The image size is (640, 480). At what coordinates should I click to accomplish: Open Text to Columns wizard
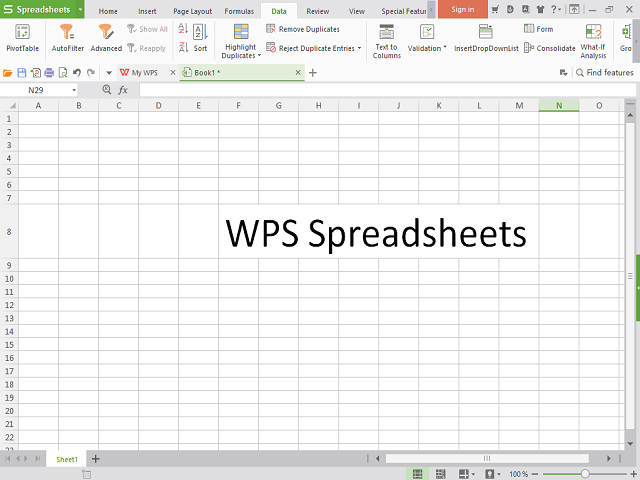tap(387, 41)
